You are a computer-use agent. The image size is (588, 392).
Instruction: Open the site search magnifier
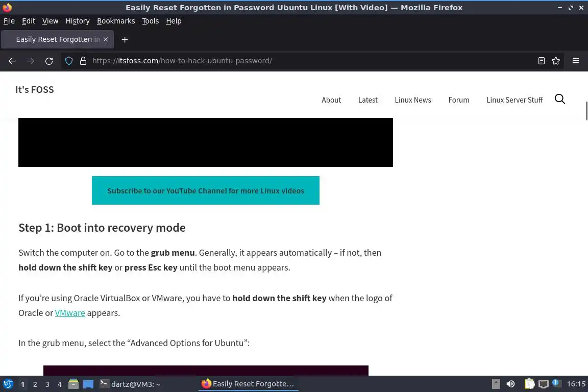pos(560,99)
